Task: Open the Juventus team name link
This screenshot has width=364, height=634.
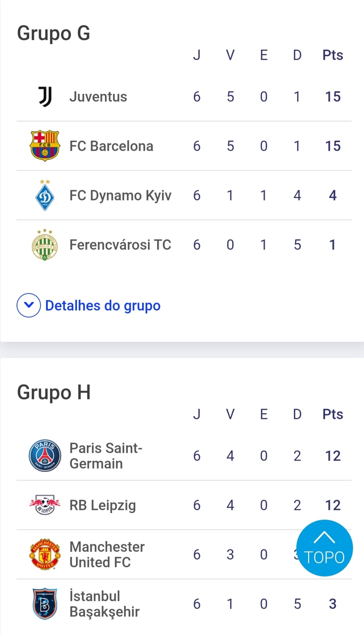Action: pyautogui.click(x=98, y=97)
